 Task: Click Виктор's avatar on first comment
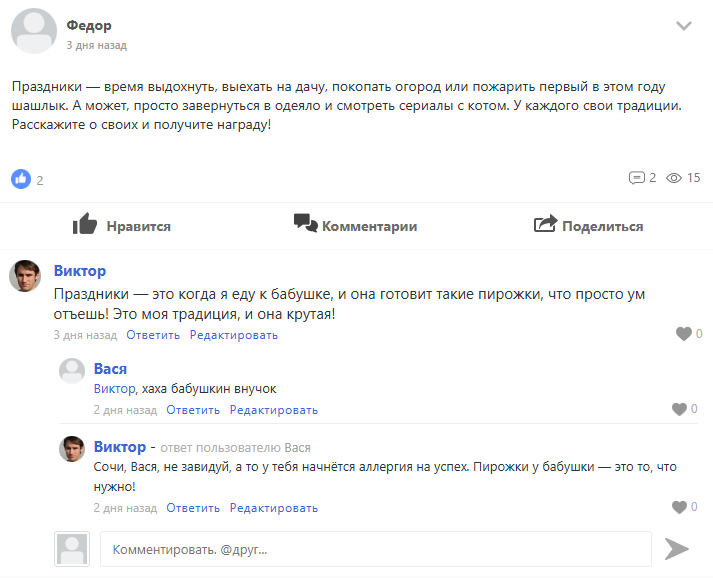pos(25,276)
